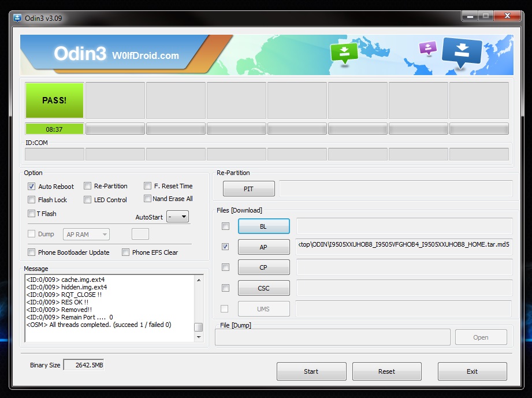Click the green download arrow banner icon
Screen dimensions: 532x398
(344, 54)
